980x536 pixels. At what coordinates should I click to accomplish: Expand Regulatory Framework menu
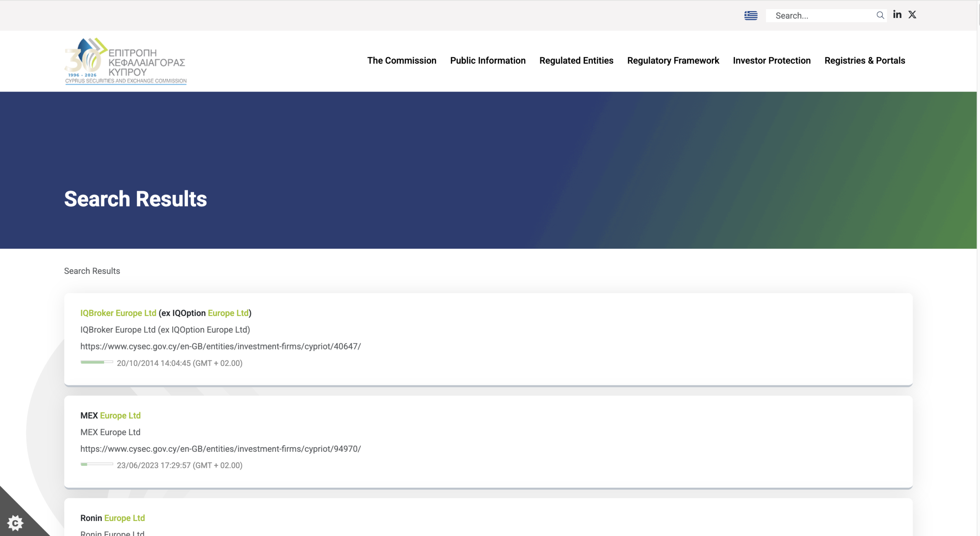673,61
